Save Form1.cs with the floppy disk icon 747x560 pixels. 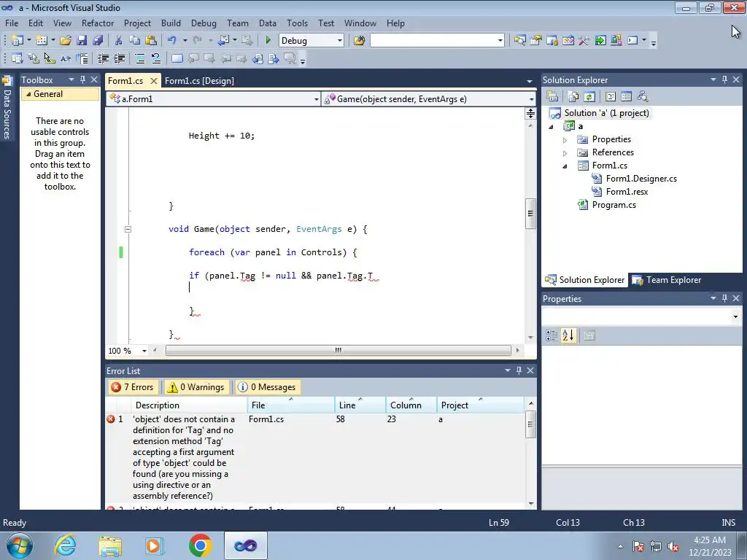point(82,41)
